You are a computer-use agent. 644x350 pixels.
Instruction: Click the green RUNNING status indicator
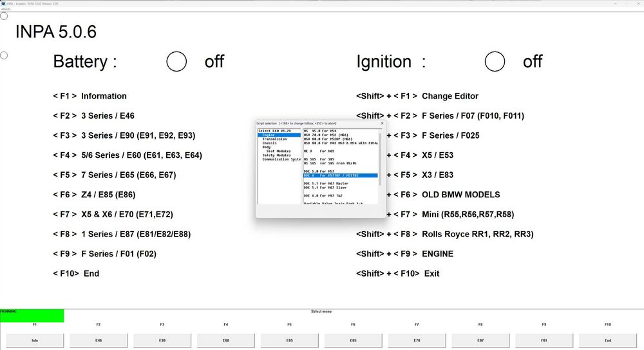click(32, 316)
